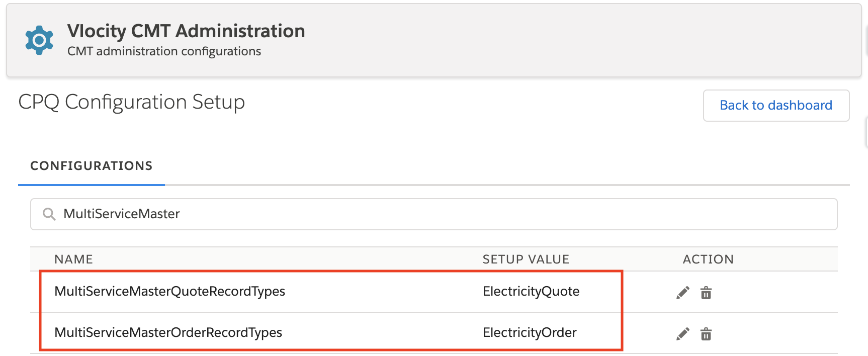Select the MultiServiceMasterQuoteRecordTypes name cell

tap(169, 291)
